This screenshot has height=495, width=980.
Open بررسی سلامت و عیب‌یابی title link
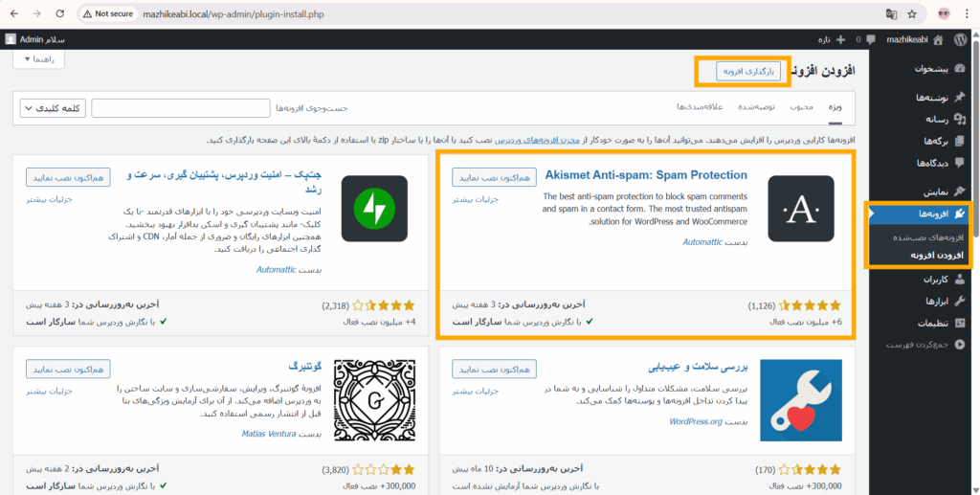click(698, 367)
